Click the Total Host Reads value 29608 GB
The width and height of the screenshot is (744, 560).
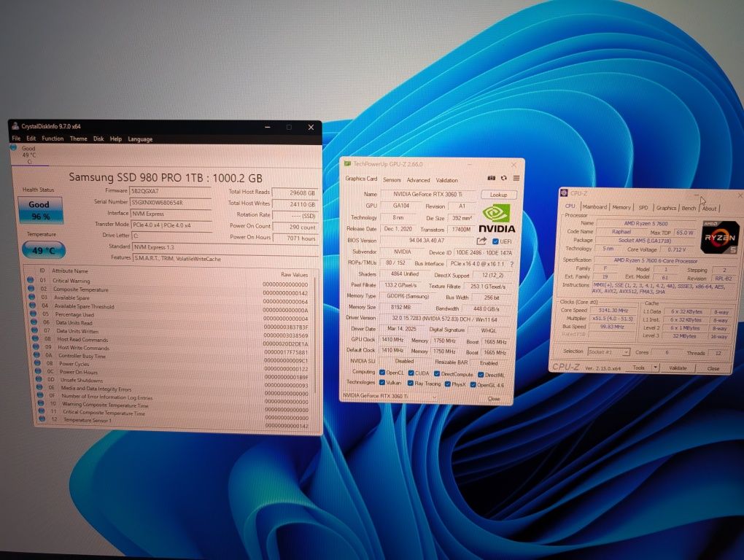[294, 193]
